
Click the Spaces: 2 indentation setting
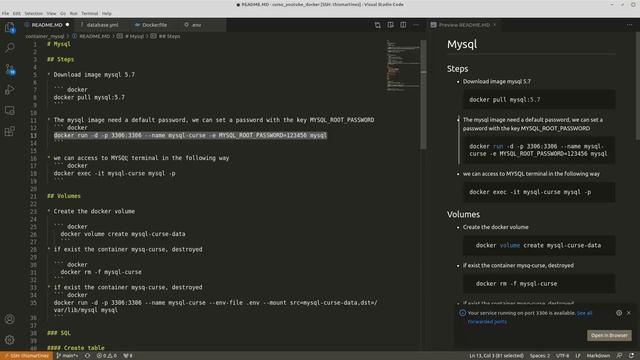coord(540,356)
